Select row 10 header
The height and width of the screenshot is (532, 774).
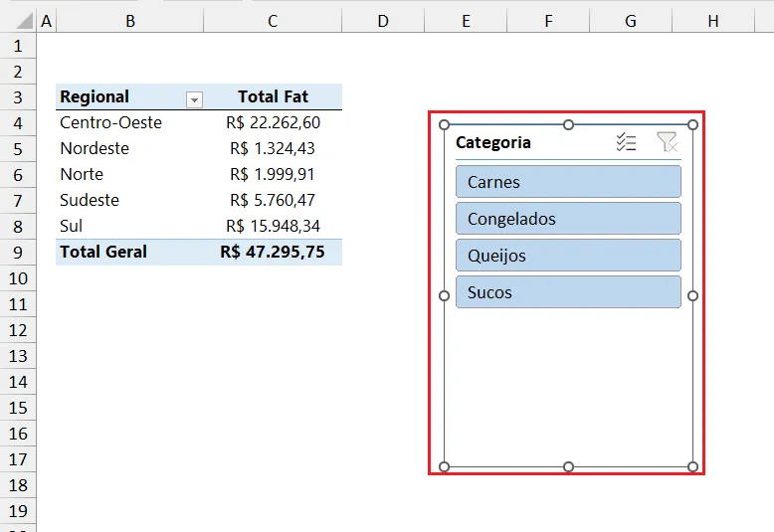coord(18,278)
